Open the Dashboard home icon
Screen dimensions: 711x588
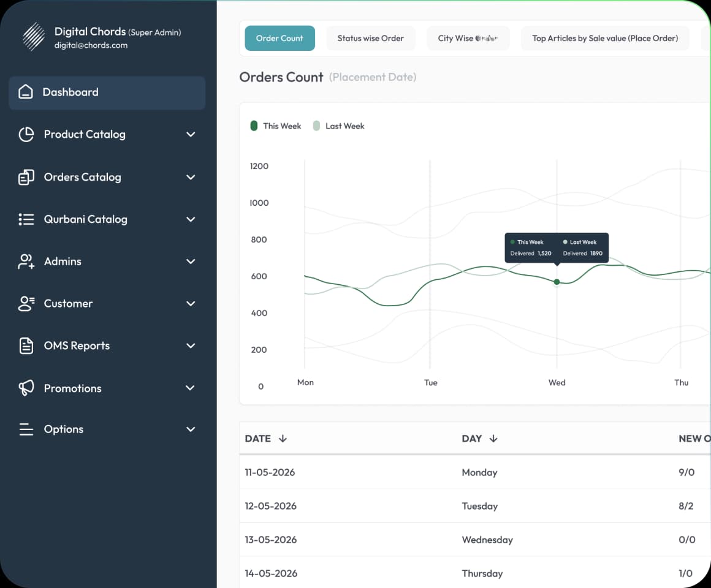pyautogui.click(x=26, y=92)
